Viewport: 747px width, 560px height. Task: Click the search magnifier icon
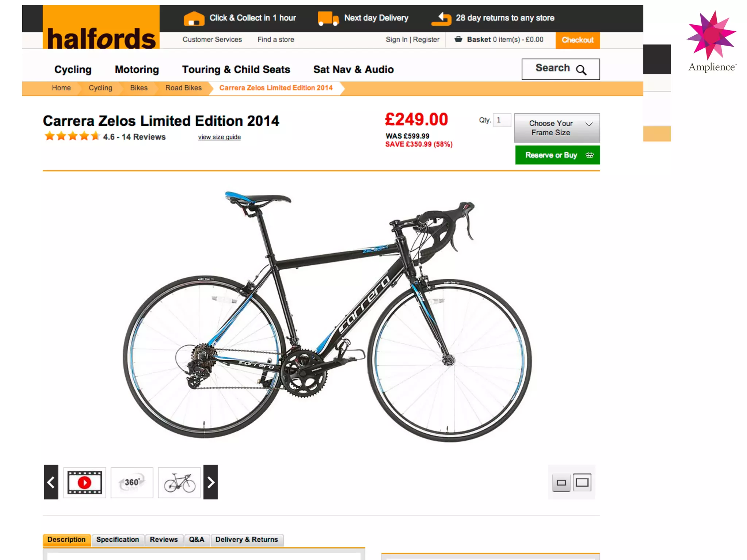click(581, 70)
